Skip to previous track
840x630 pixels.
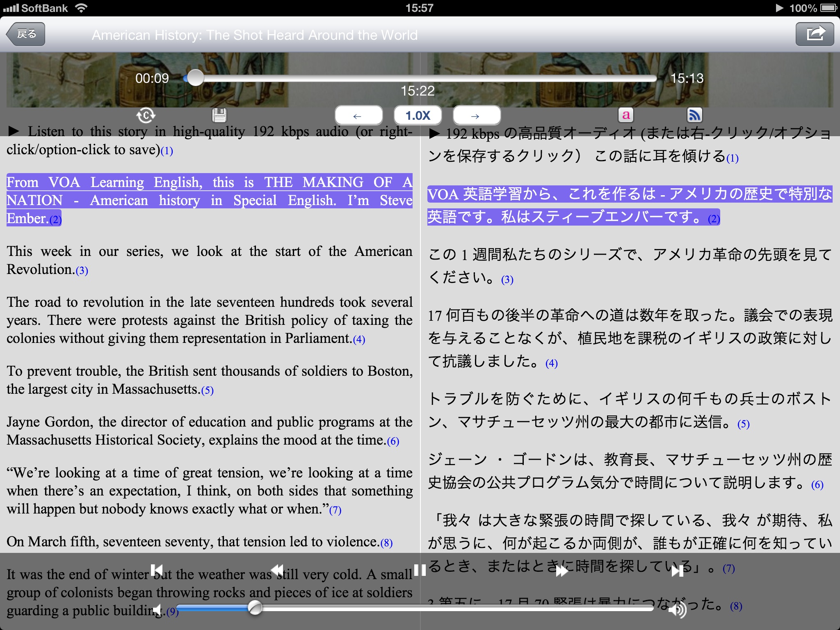pyautogui.click(x=157, y=570)
